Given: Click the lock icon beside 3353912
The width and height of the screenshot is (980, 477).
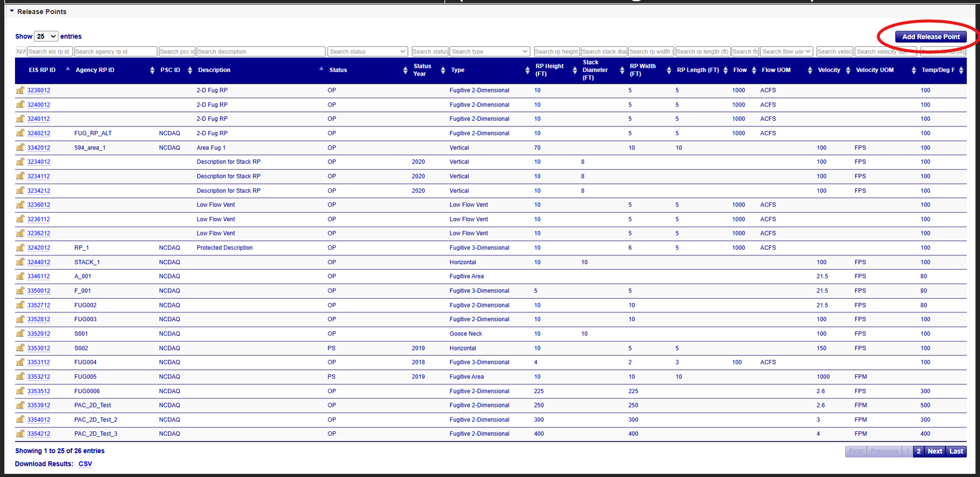Looking at the screenshot, I should [20, 405].
